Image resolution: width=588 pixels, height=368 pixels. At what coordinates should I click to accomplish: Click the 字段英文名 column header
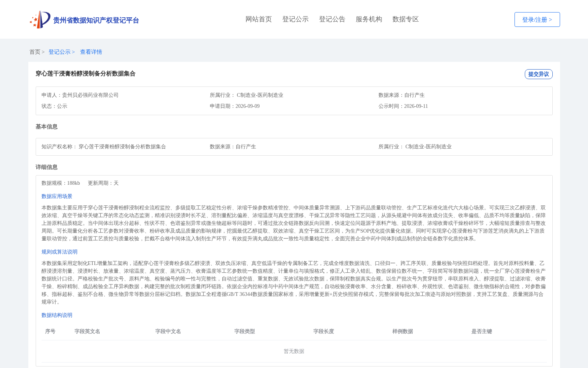pos(87,331)
